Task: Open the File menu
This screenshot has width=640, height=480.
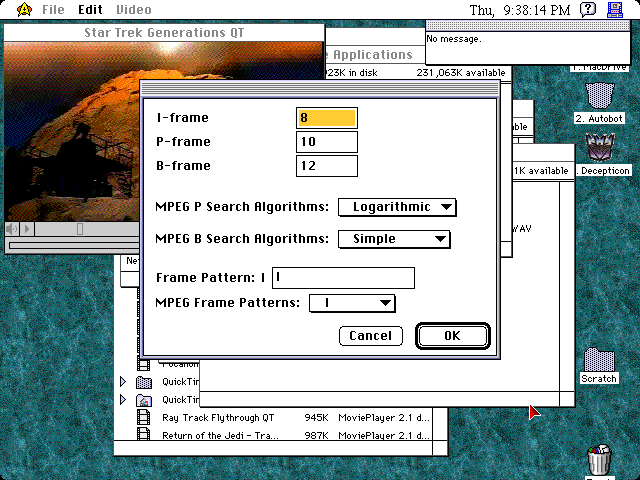Action: tap(52, 10)
